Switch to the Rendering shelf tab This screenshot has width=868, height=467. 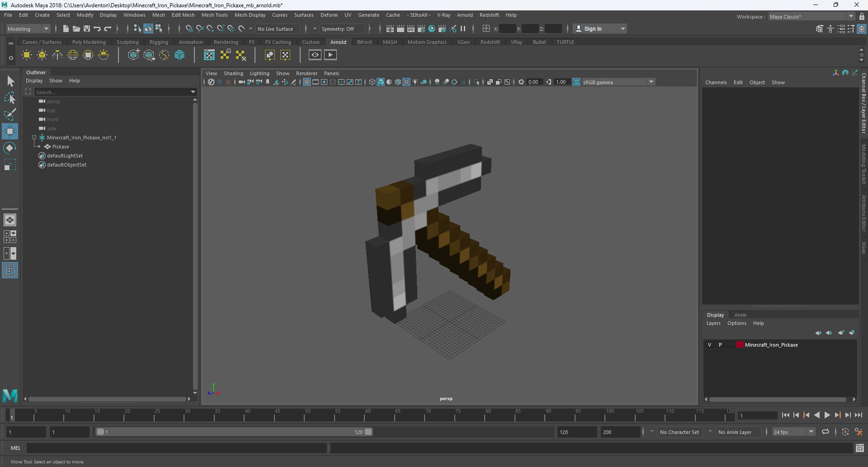(x=226, y=42)
